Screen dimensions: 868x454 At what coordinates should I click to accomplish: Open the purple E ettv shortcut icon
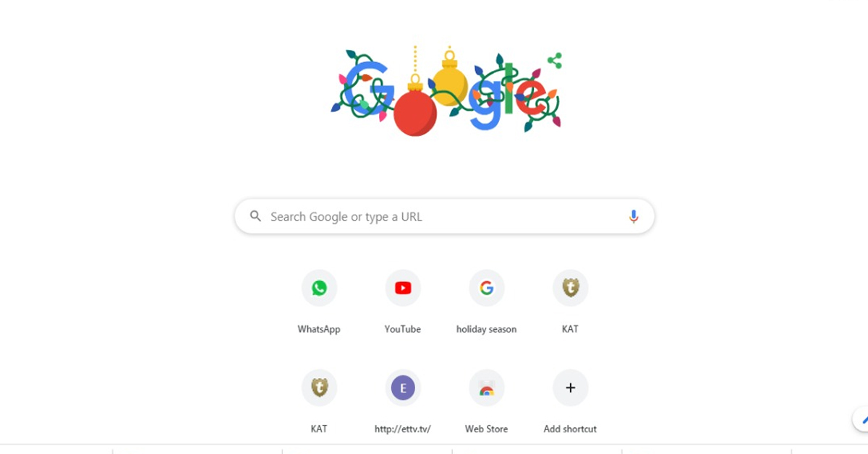(403, 387)
